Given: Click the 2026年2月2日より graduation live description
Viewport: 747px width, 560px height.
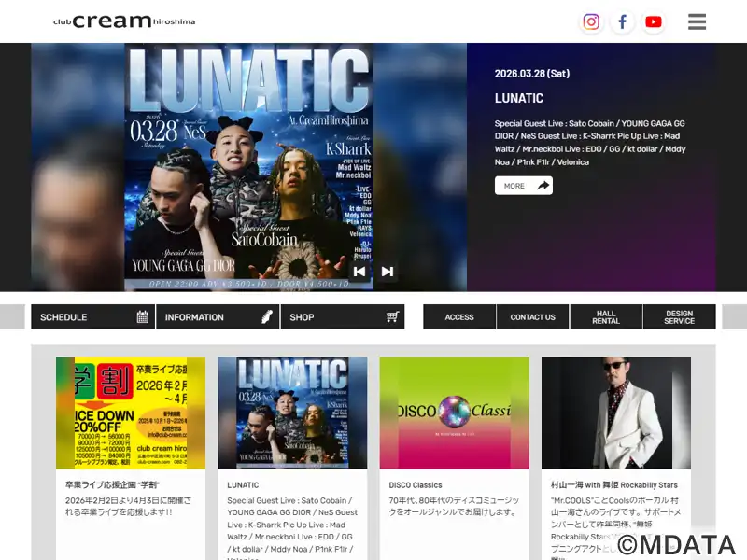Looking at the screenshot, I should (x=128, y=506).
